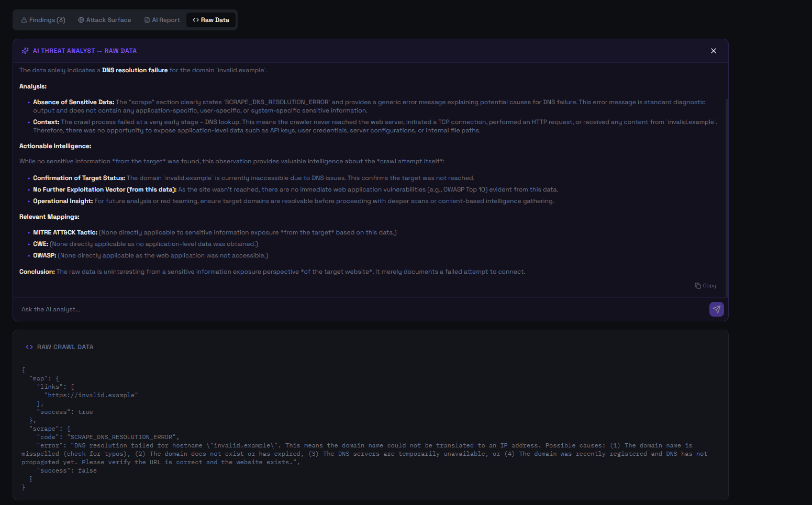812x505 pixels.
Task: Send the message to AI analyst
Action: coord(717,309)
